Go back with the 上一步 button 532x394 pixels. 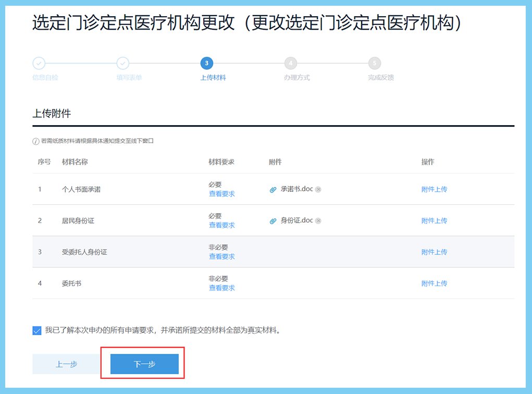67,364
